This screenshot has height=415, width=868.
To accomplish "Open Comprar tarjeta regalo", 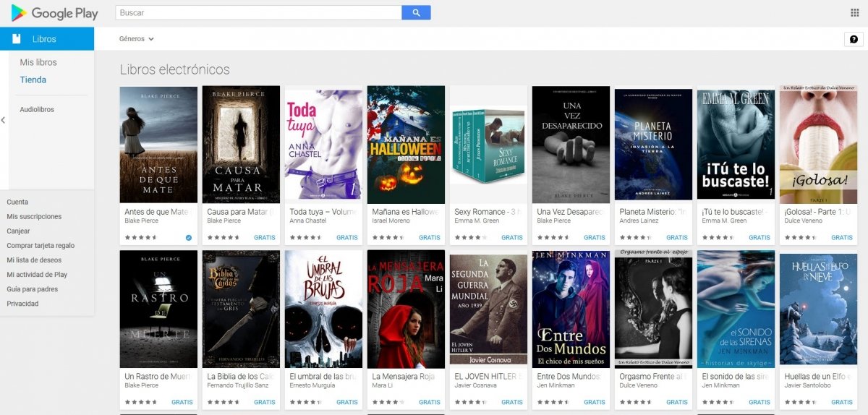I will click(41, 246).
